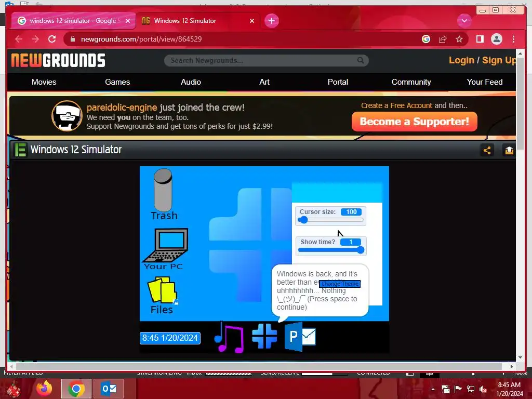
Task: Click the muted volume tray icon
Action: 483,389
